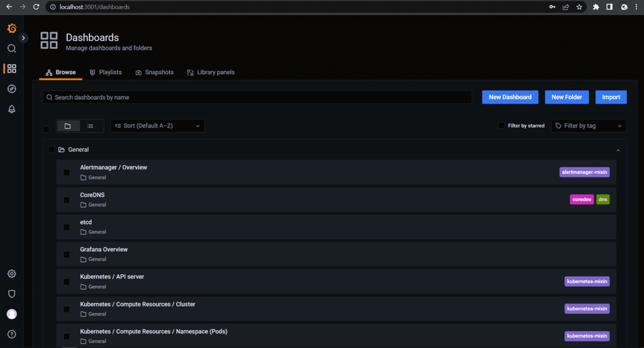Screen dimensions: 644x348
Task: Click the browser address bar URL
Action: pos(94,7)
